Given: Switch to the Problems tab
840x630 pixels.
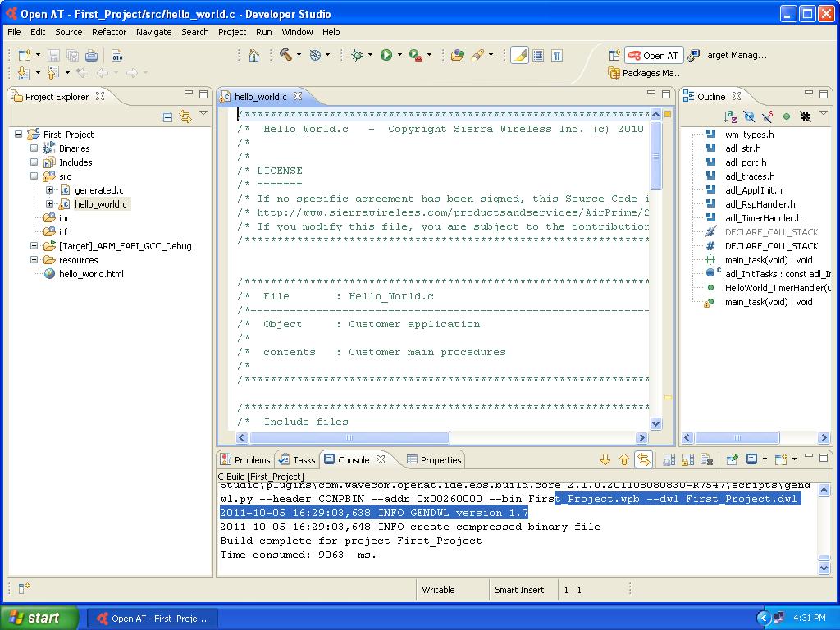Looking at the screenshot, I should [x=244, y=460].
